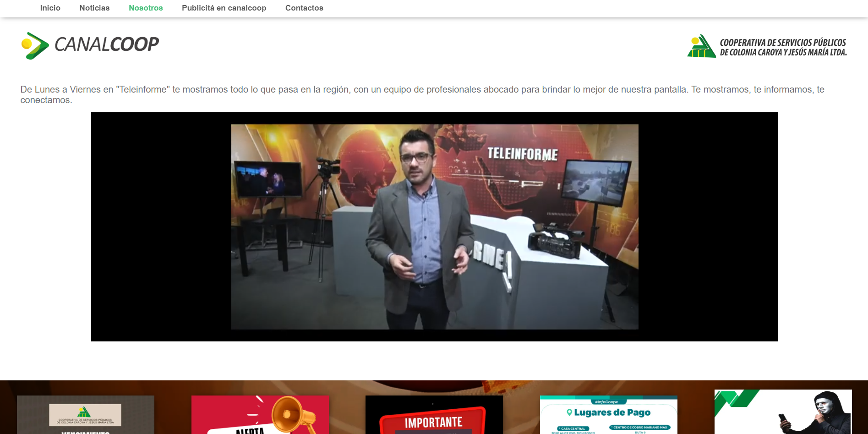Open the masked hacker news card
The height and width of the screenshot is (434, 868).
click(783, 412)
